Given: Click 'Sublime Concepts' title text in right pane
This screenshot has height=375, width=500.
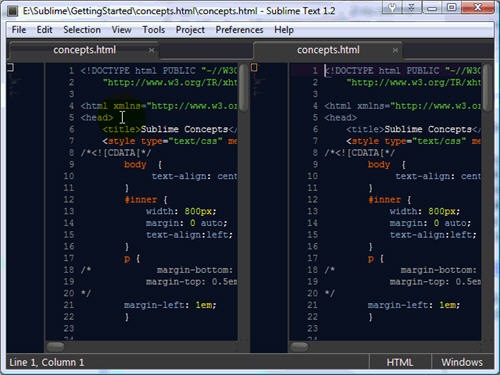Looking at the screenshot, I should click(428, 129).
